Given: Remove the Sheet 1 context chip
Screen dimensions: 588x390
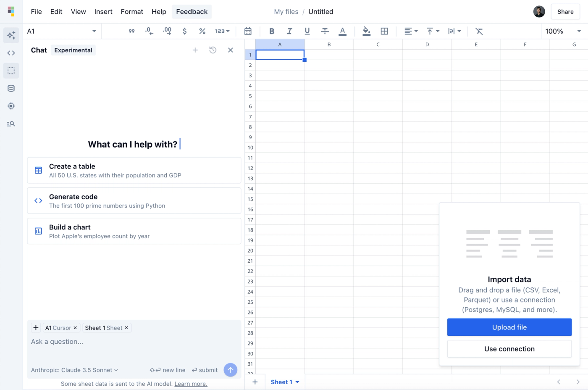Looking at the screenshot, I should (x=126, y=328).
